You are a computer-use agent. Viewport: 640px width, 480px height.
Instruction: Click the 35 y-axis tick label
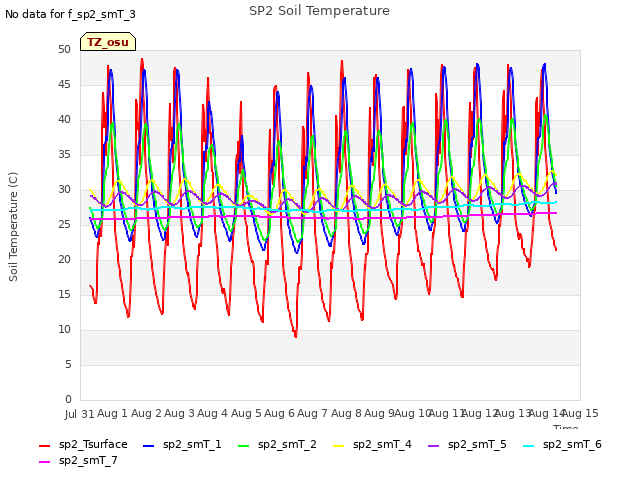pyautogui.click(x=64, y=154)
